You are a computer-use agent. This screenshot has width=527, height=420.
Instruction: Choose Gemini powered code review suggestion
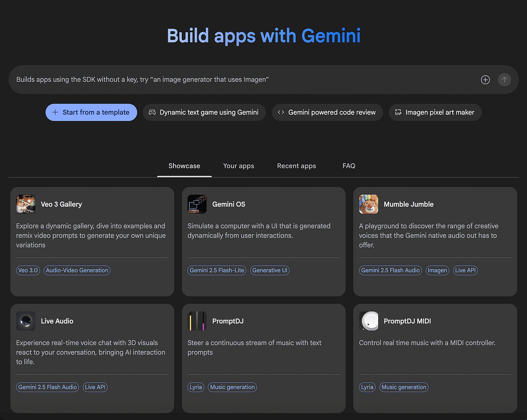pos(327,112)
